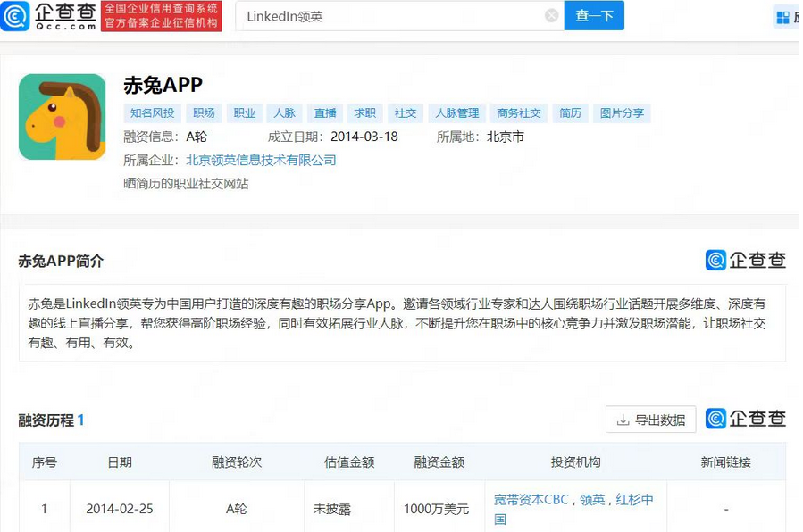Click the 查一下 search button

tap(594, 16)
